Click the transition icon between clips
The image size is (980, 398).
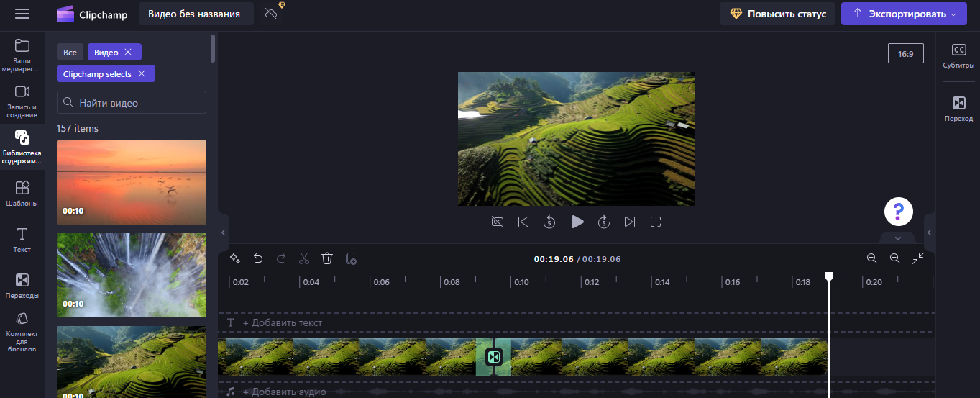coord(493,357)
